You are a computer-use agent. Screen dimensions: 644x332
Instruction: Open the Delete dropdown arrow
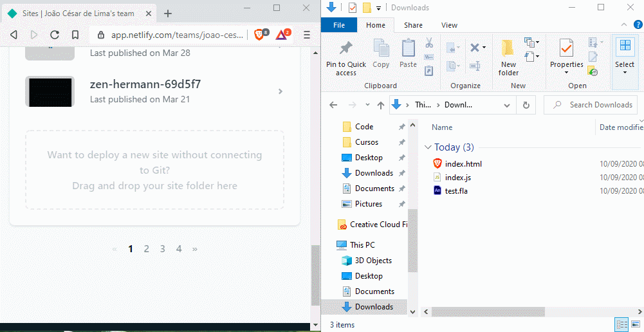(484, 48)
